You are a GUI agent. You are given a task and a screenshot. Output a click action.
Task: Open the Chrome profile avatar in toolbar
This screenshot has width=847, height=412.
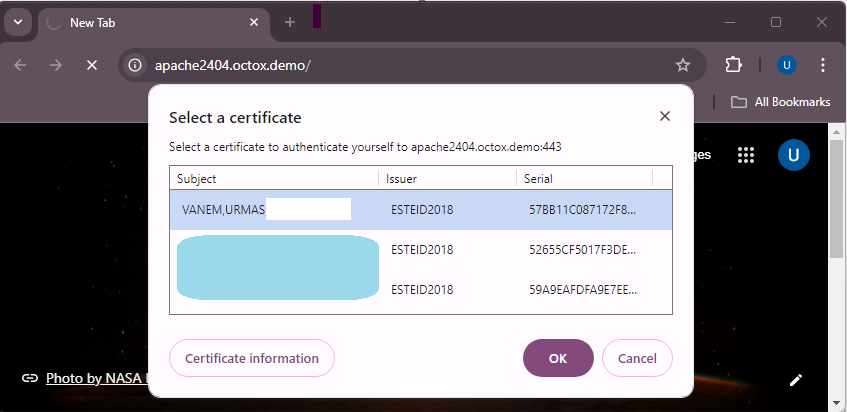786,65
